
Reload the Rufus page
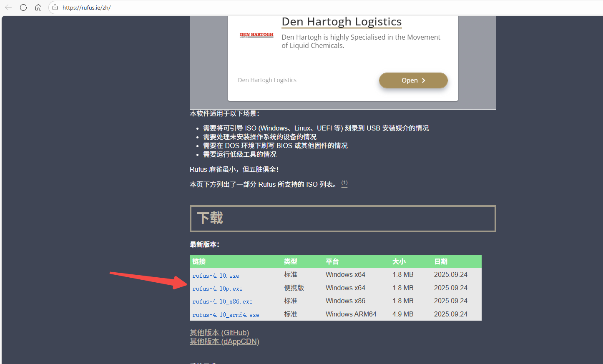23,8
